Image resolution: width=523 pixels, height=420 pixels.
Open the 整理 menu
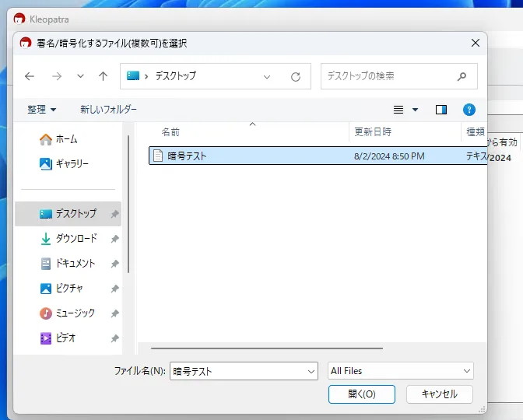42,110
